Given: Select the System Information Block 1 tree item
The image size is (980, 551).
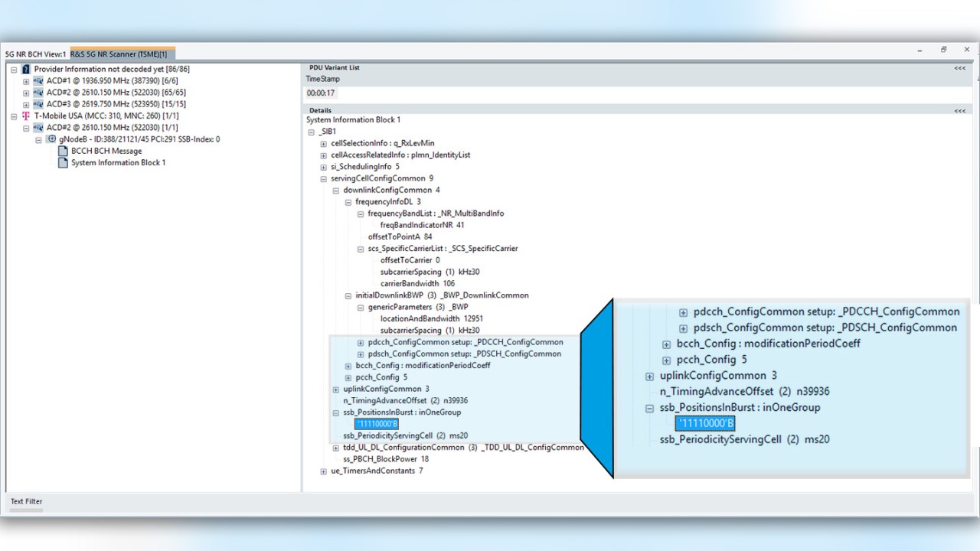Looking at the screenshot, I should click(118, 162).
